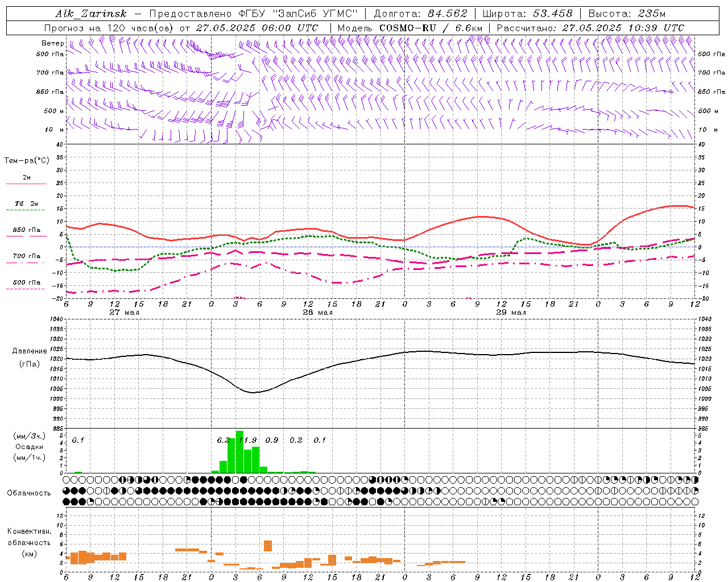Click the "Давление" pressure panel label

(x=30, y=351)
